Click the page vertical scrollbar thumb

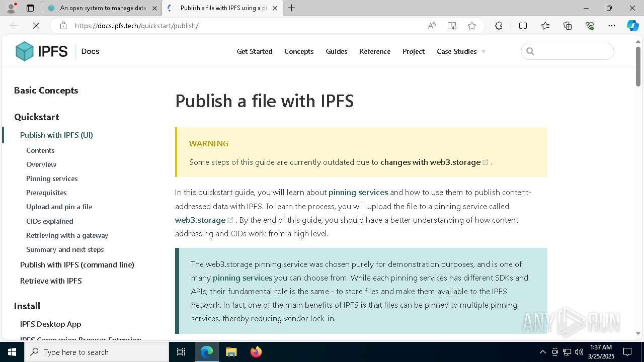[638, 66]
